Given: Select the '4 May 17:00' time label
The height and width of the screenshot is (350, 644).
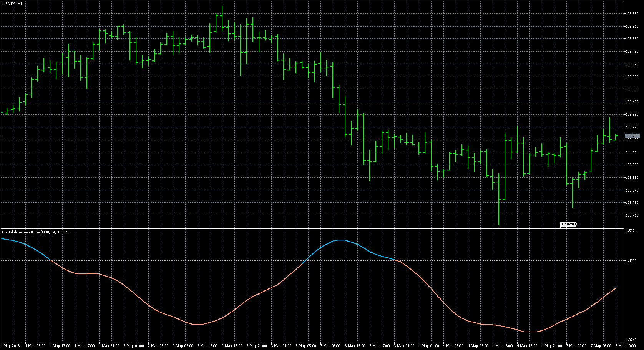Looking at the screenshot, I should (x=527, y=346).
